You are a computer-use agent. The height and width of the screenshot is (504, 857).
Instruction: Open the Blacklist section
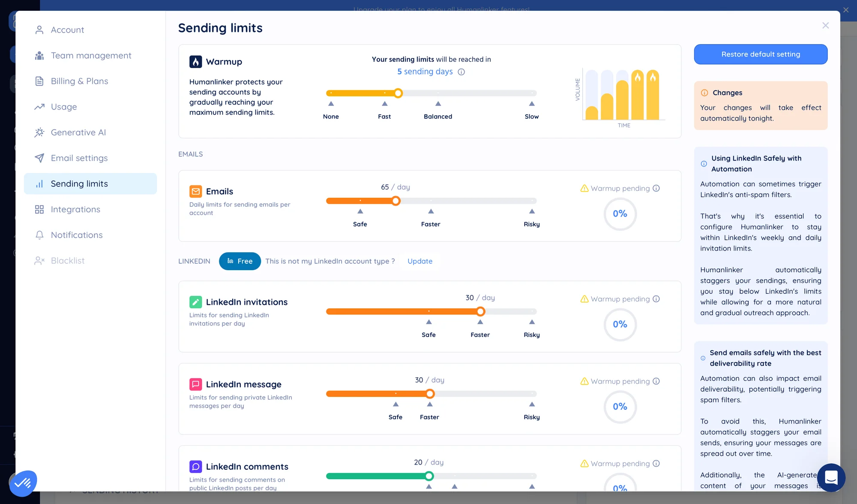(90, 261)
